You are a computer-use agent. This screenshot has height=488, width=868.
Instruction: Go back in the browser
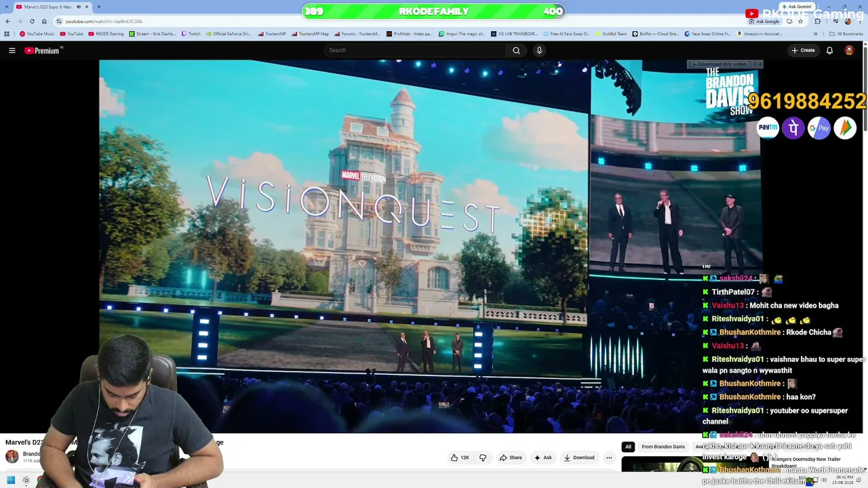click(x=7, y=21)
